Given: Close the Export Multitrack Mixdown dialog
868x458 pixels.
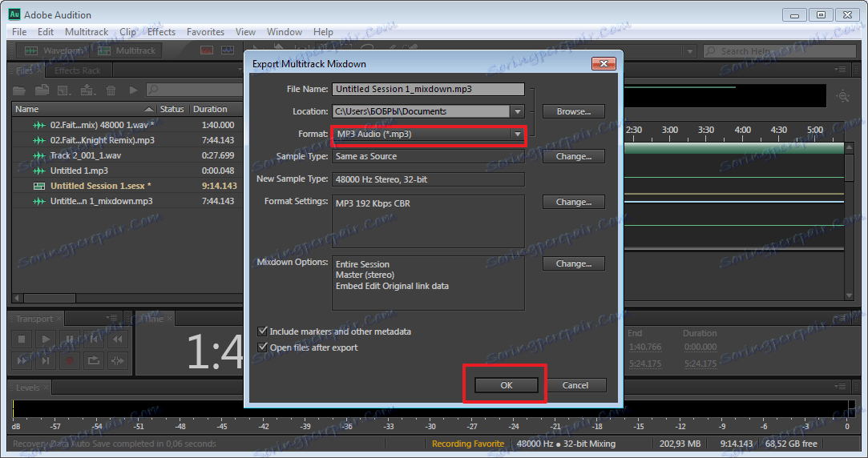Looking at the screenshot, I should click(x=604, y=63).
